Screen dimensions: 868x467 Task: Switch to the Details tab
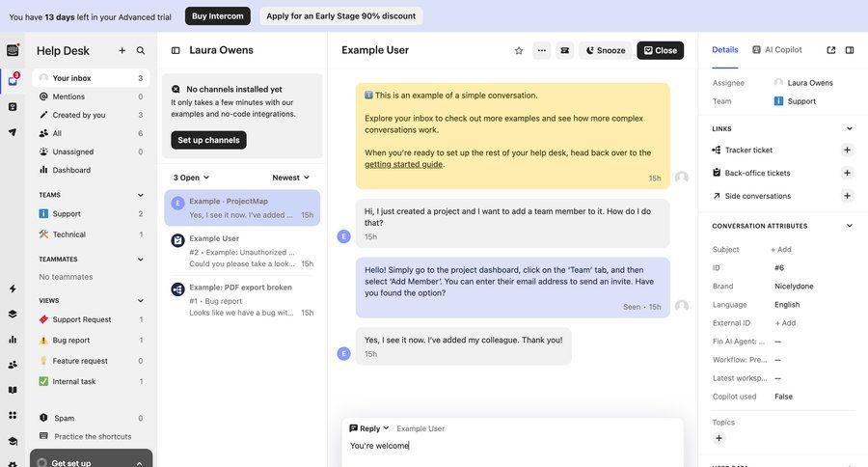click(x=724, y=50)
